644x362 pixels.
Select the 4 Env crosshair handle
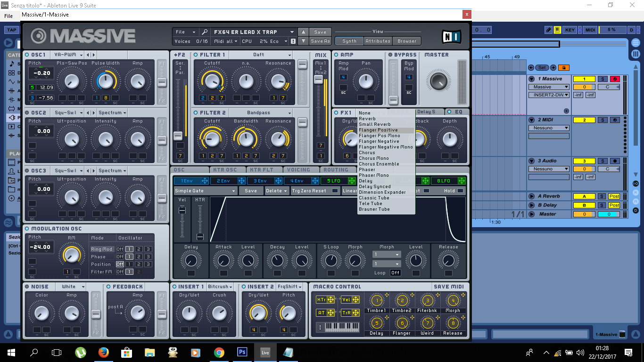[x=314, y=181]
